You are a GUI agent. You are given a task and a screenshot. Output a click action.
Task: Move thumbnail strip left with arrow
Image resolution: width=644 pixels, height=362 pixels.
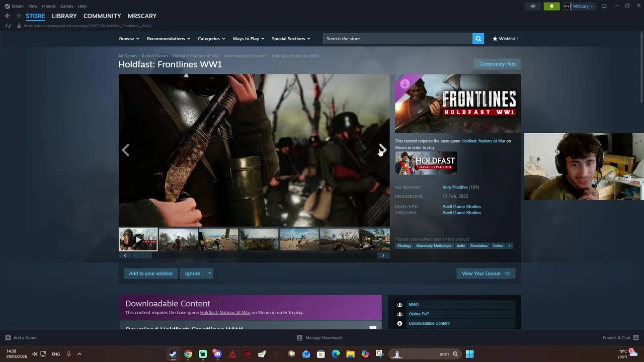tap(125, 255)
